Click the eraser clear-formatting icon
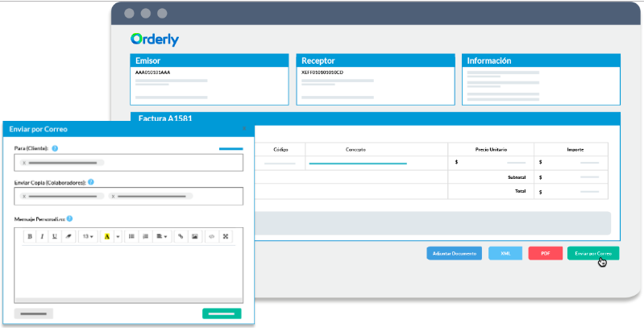This screenshot has width=644, height=328. point(69,236)
